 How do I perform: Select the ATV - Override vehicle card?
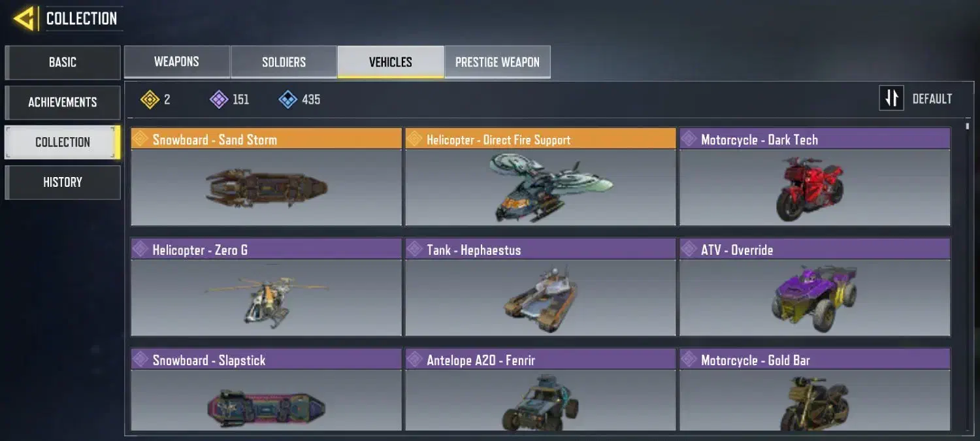tap(815, 287)
